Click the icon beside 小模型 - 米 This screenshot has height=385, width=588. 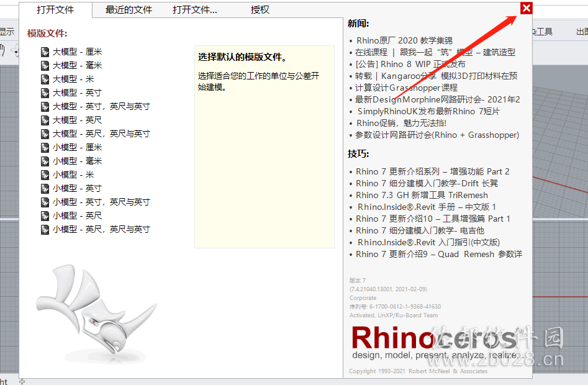coord(45,175)
